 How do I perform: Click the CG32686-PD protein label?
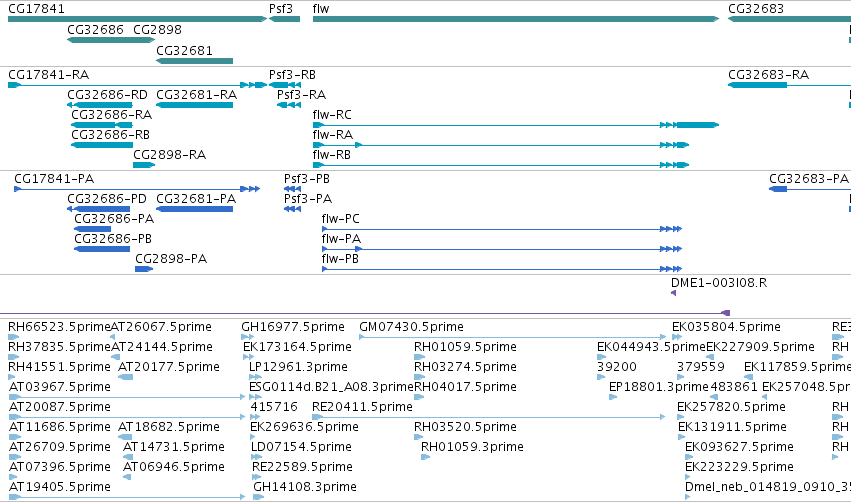[x=107, y=199]
